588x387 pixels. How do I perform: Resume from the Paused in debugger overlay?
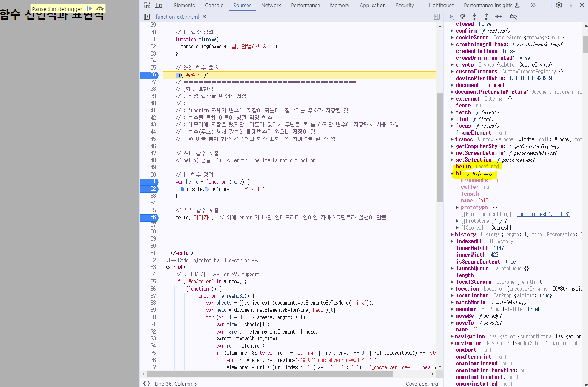pyautogui.click(x=89, y=8)
